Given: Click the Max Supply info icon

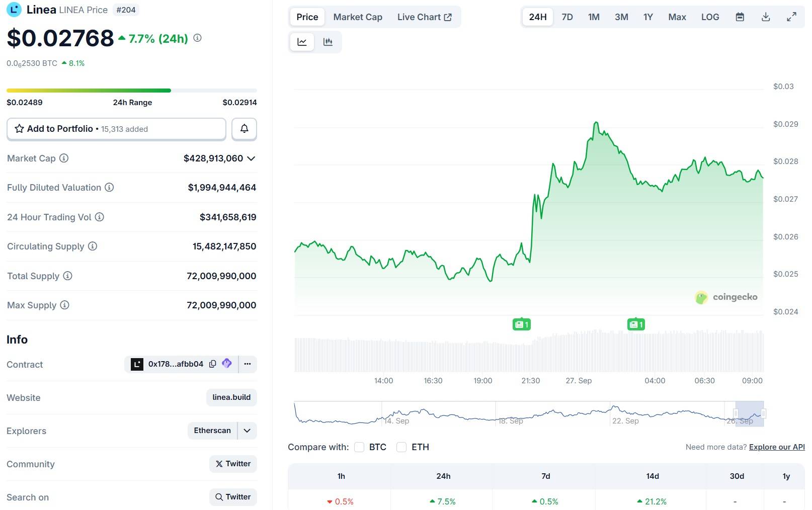Looking at the screenshot, I should [x=64, y=305].
